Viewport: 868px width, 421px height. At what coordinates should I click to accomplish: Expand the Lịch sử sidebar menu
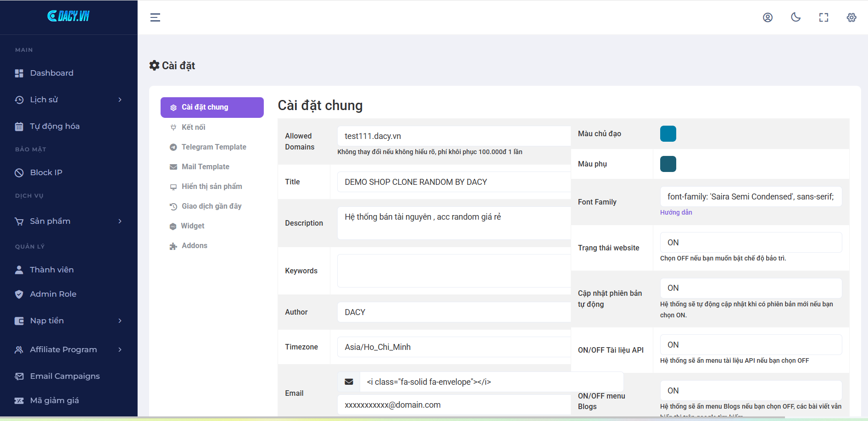(69, 100)
